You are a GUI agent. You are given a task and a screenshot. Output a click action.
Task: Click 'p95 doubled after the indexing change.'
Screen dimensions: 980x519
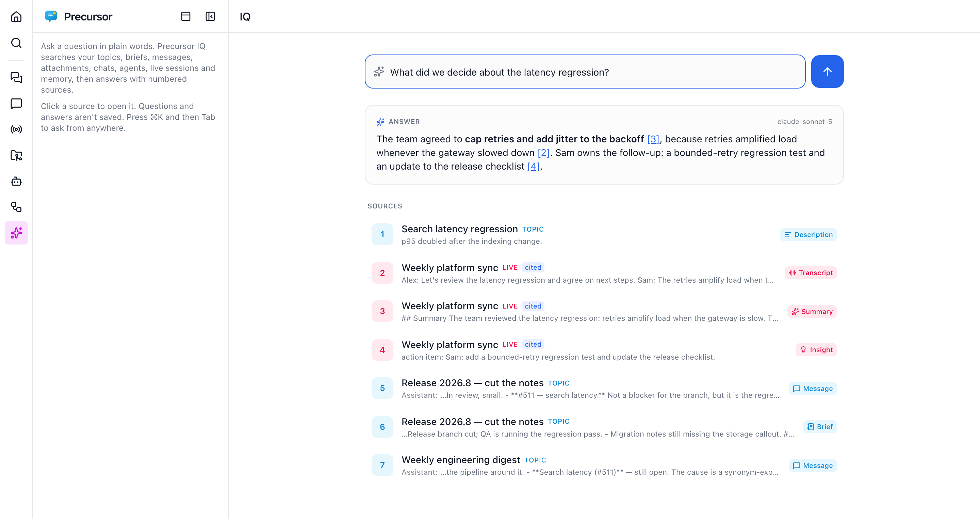pos(472,241)
